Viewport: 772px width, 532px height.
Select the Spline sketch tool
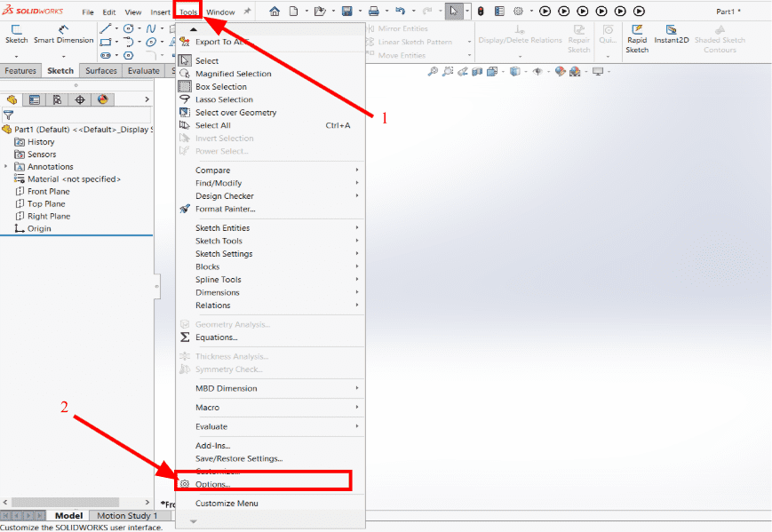[151, 28]
